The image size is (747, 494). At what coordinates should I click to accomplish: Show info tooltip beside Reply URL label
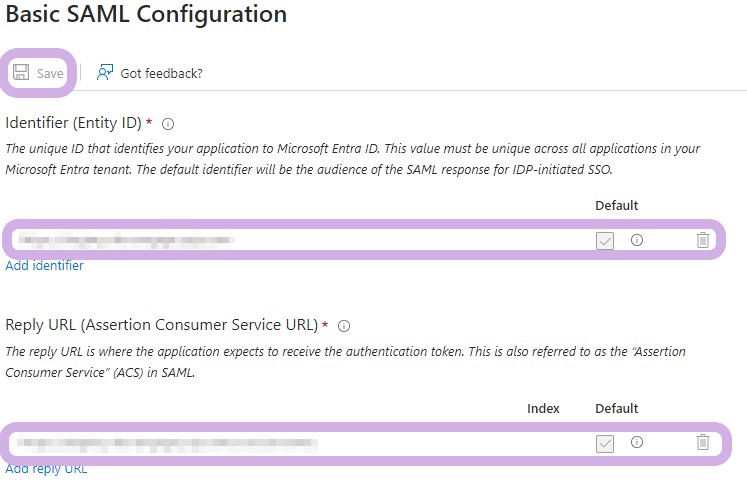344,326
